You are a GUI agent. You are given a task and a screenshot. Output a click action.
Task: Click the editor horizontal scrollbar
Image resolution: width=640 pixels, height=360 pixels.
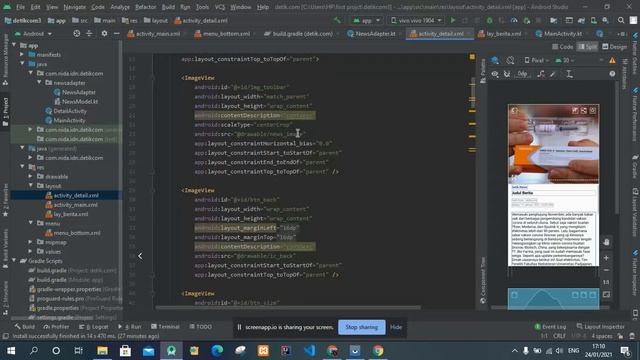pyautogui.click(x=288, y=307)
